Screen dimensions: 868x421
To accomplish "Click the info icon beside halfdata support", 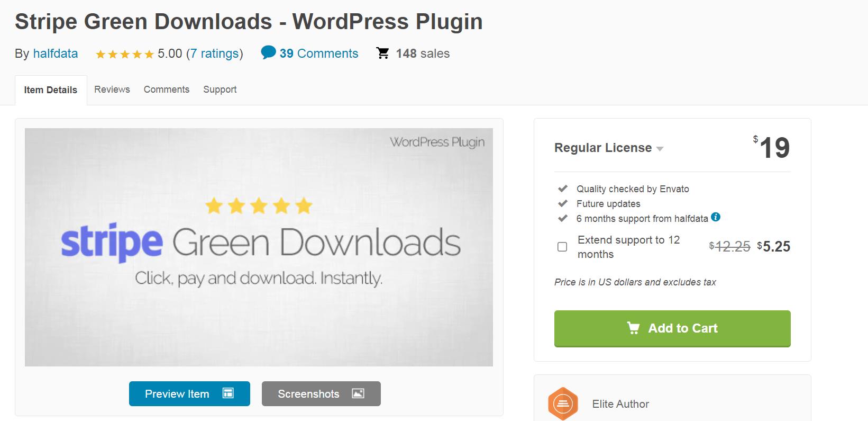I will 716,217.
